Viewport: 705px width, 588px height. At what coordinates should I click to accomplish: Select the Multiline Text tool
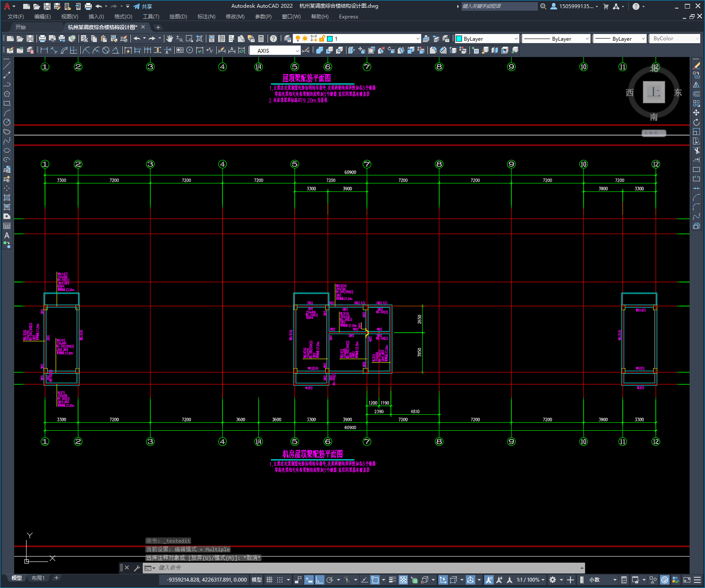point(7,235)
